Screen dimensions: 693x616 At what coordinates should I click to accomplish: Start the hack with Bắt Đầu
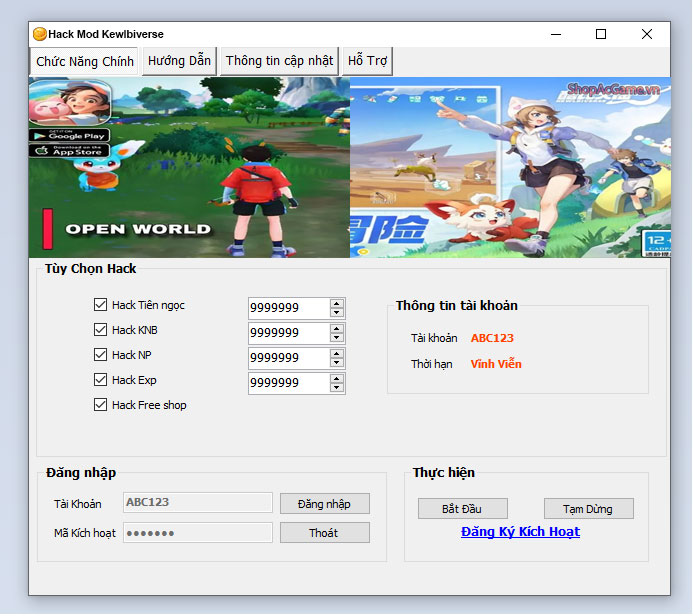click(463, 509)
